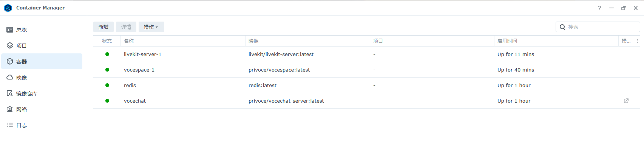Image resolution: width=644 pixels, height=156 pixels.
Task: Click the 详情 details button
Action: point(126,27)
